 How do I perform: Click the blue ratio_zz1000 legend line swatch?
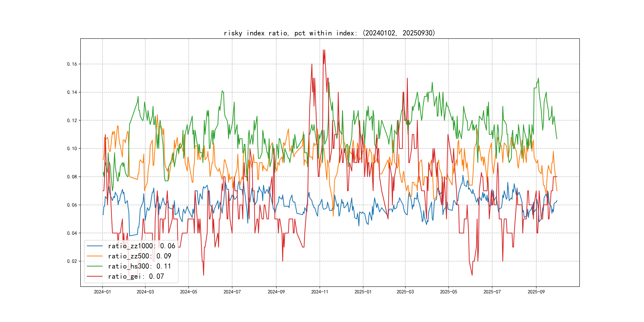(94, 246)
